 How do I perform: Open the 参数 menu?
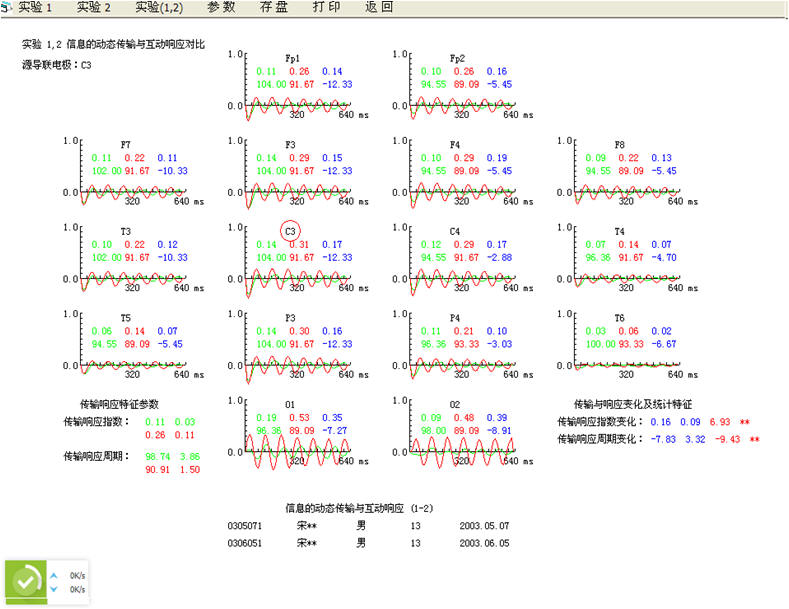pos(221,8)
